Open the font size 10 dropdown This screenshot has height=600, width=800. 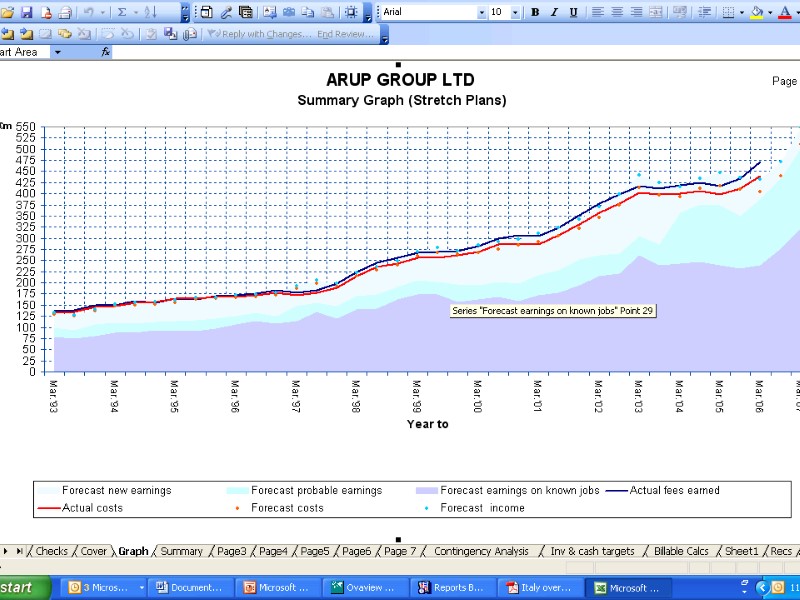pos(515,13)
